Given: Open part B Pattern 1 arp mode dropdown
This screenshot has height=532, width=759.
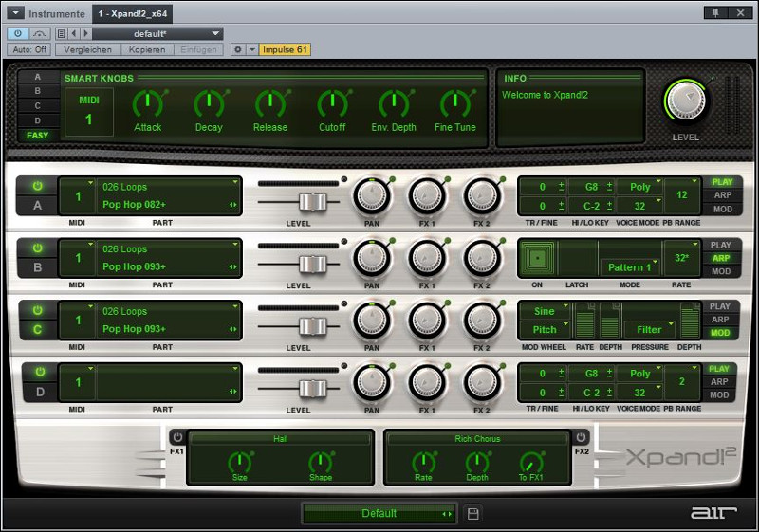Looking at the screenshot, I should (629, 267).
